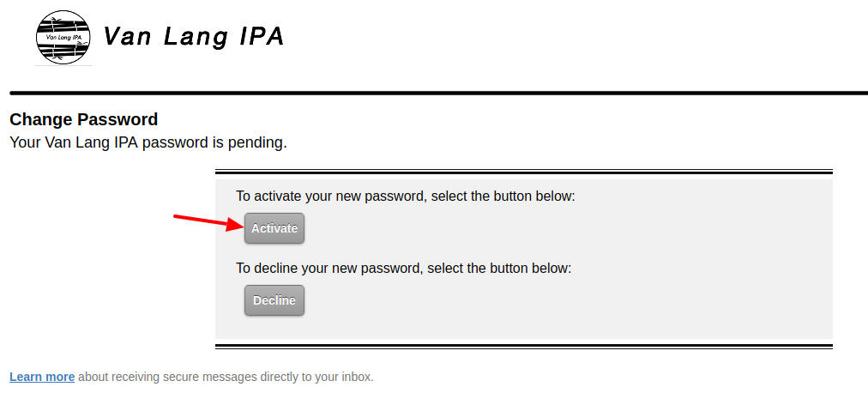Select the Change Password heading
This screenshot has height=399, width=868.
pyautogui.click(x=84, y=120)
